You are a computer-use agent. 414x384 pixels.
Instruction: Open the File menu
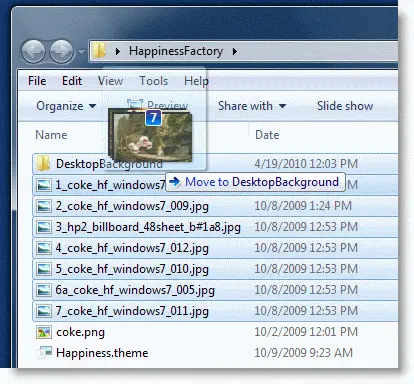pyautogui.click(x=37, y=81)
